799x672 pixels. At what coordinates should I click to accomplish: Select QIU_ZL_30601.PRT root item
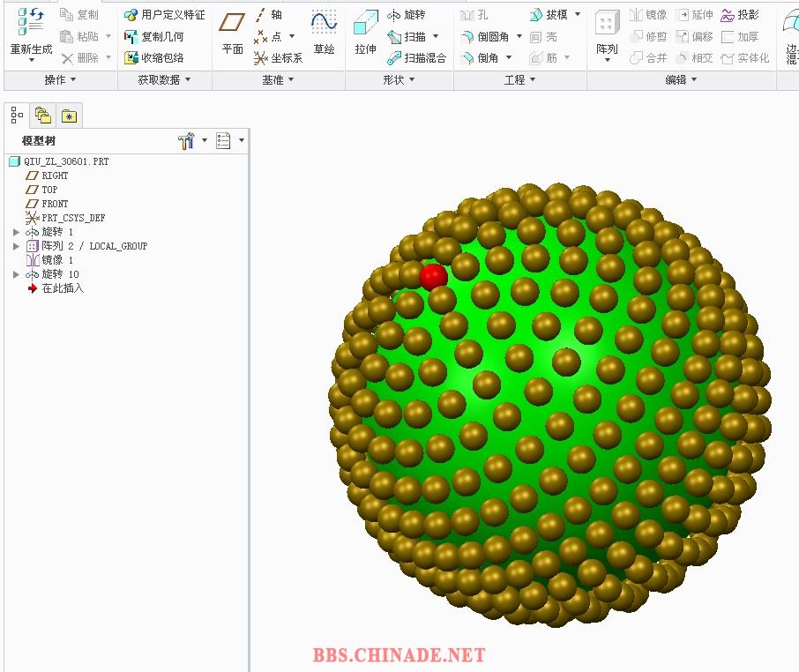(59, 161)
